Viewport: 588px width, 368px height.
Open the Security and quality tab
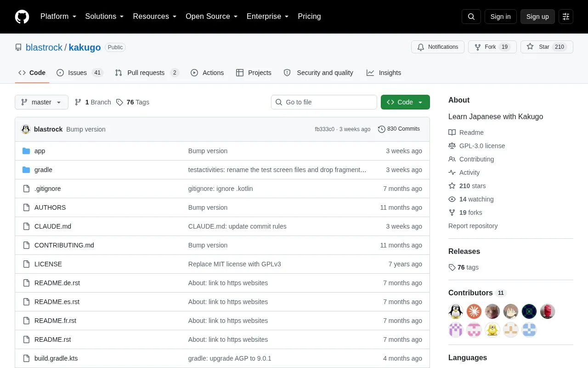(318, 73)
